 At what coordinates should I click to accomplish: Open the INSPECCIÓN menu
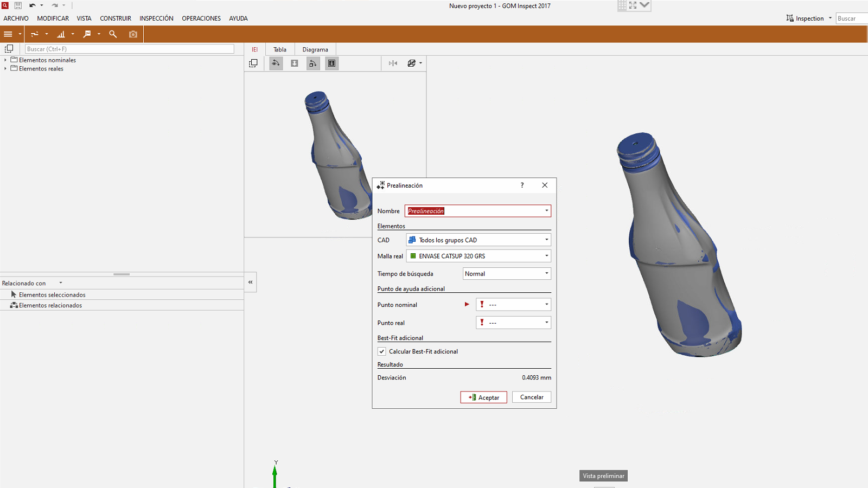point(156,18)
